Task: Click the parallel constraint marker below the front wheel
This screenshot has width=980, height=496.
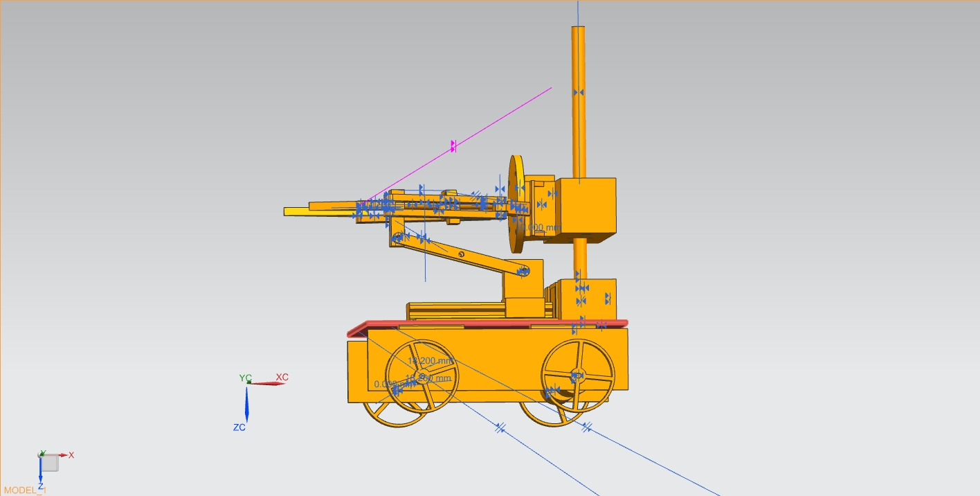Action: (x=500, y=428)
